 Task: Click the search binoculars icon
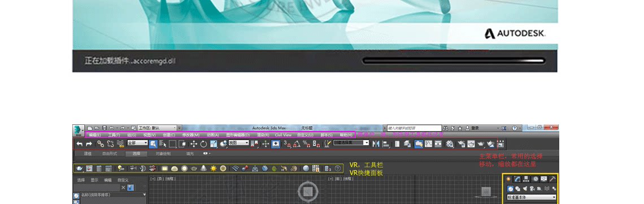[x=446, y=128]
